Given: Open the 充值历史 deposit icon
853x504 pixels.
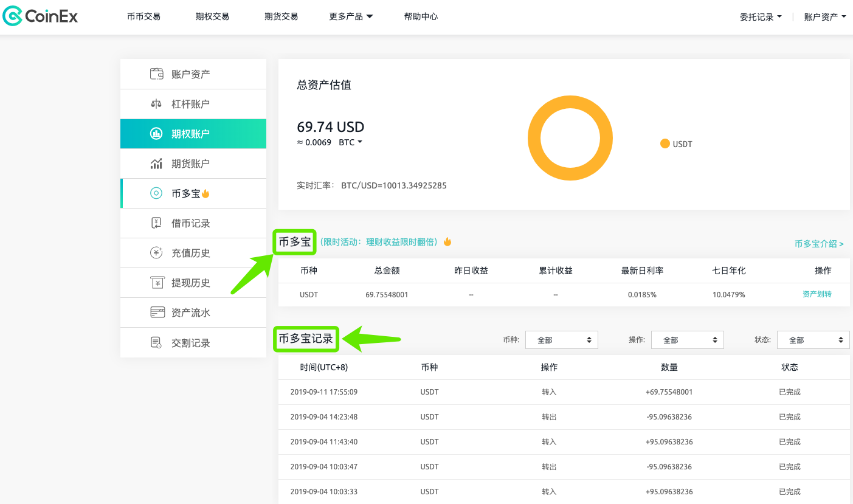Looking at the screenshot, I should pos(157,252).
